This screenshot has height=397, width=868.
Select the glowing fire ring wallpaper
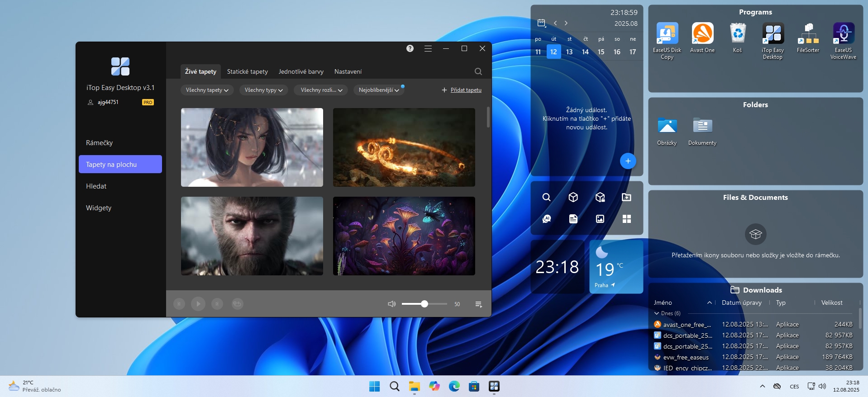click(x=404, y=147)
